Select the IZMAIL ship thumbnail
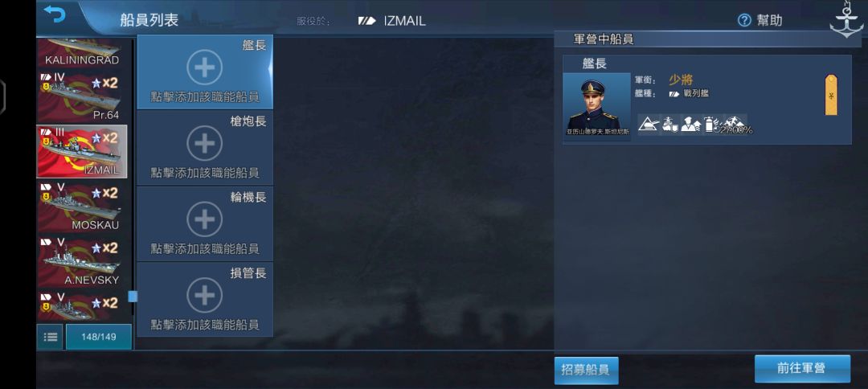This screenshot has height=389, width=868. [x=82, y=152]
